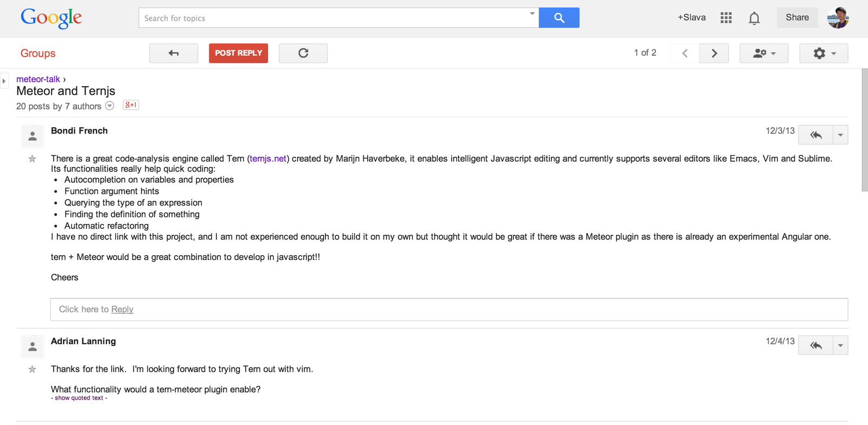Open more options on Adrian Lanning's post
Screen dimensions: 868x425
[840, 345]
